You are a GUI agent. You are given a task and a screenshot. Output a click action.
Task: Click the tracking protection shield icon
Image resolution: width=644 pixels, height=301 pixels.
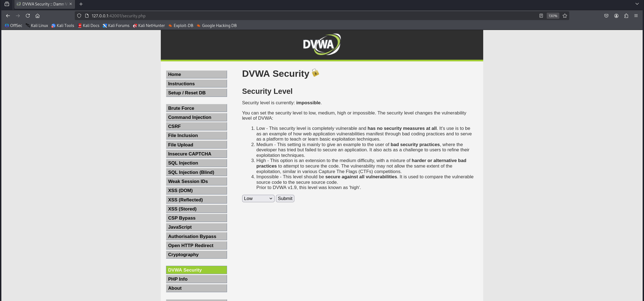tap(79, 16)
